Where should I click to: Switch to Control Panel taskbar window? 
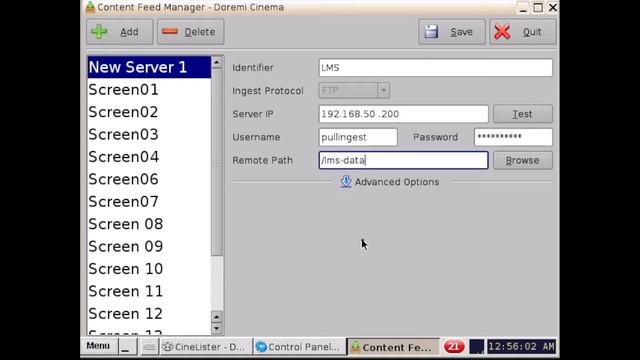(299, 347)
